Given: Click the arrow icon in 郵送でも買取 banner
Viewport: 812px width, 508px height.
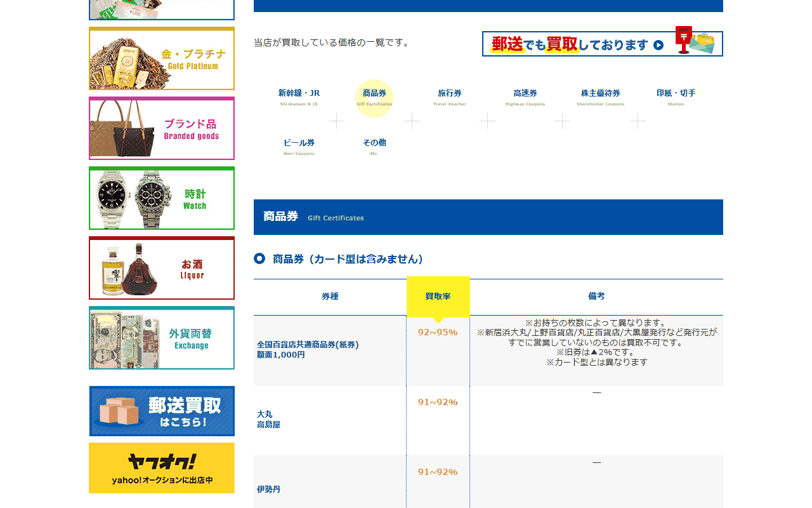Looking at the screenshot, I should (658, 45).
